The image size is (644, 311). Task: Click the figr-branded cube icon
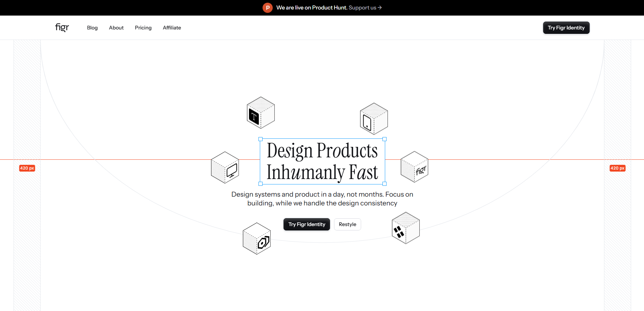coord(414,167)
